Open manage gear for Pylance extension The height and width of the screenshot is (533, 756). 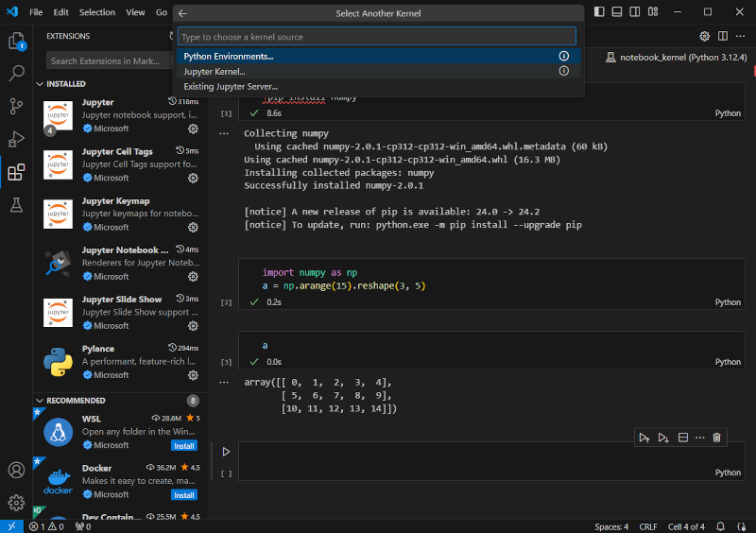point(193,375)
